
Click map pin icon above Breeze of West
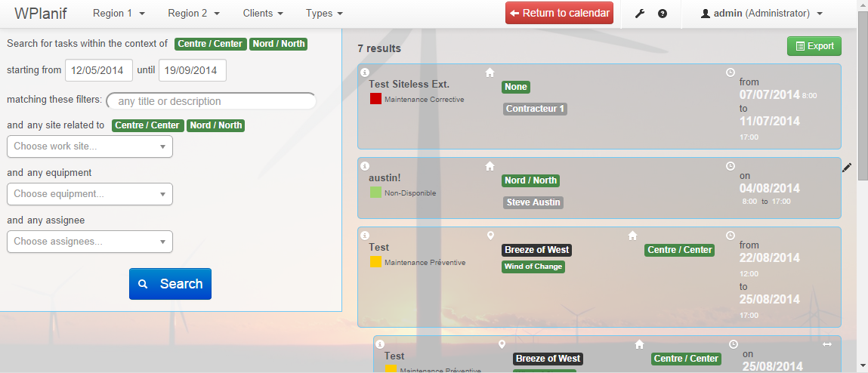[490, 236]
